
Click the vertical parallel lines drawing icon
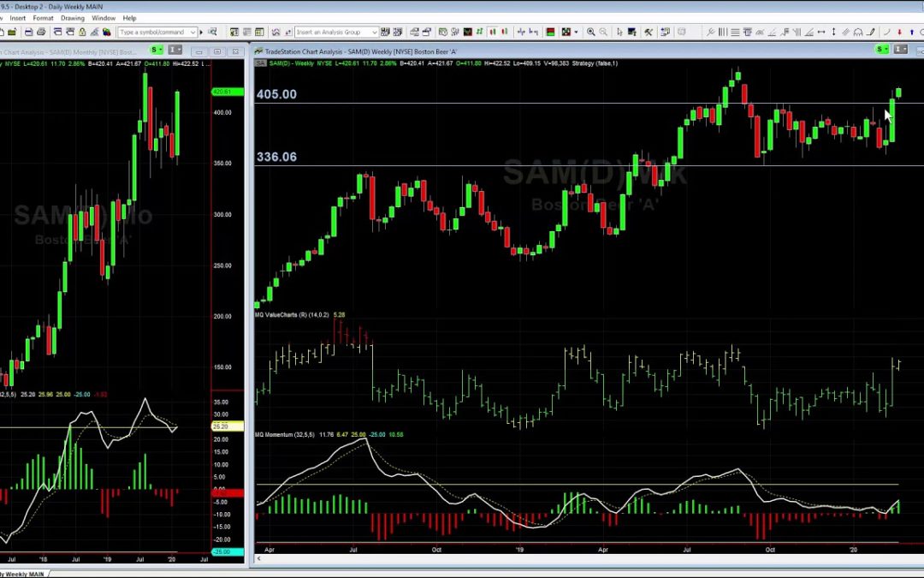tap(722, 32)
